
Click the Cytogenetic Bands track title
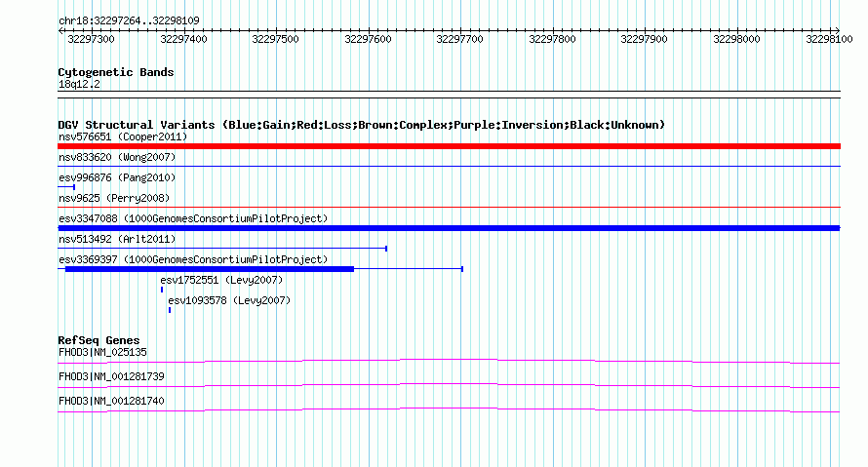click(x=116, y=72)
